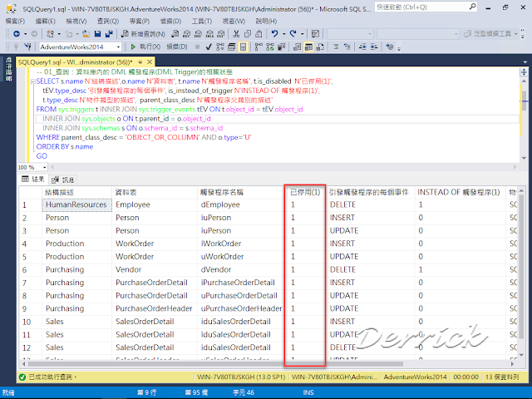Click the Parse checkmark icon
The width and height of the screenshot is (532, 399).
click(x=209, y=47)
